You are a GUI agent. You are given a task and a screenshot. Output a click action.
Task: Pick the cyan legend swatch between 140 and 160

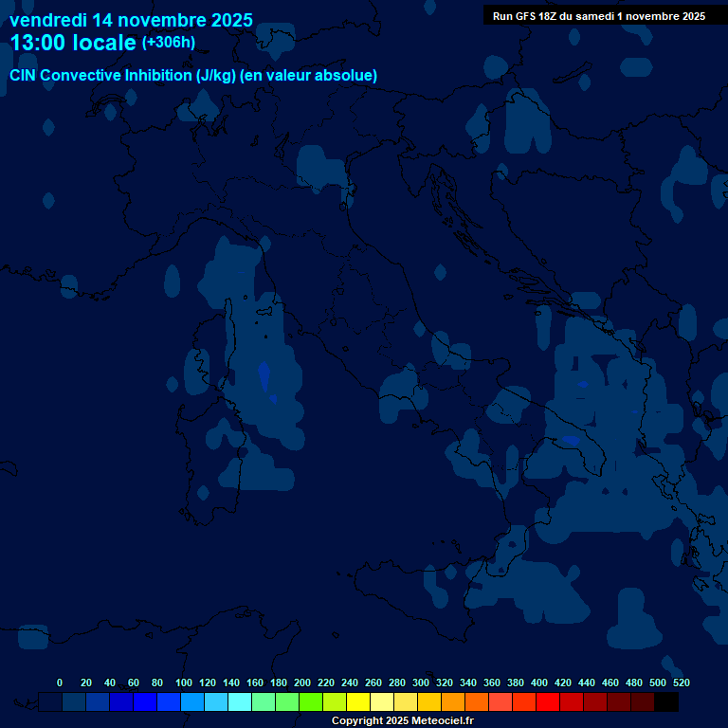[x=240, y=701]
